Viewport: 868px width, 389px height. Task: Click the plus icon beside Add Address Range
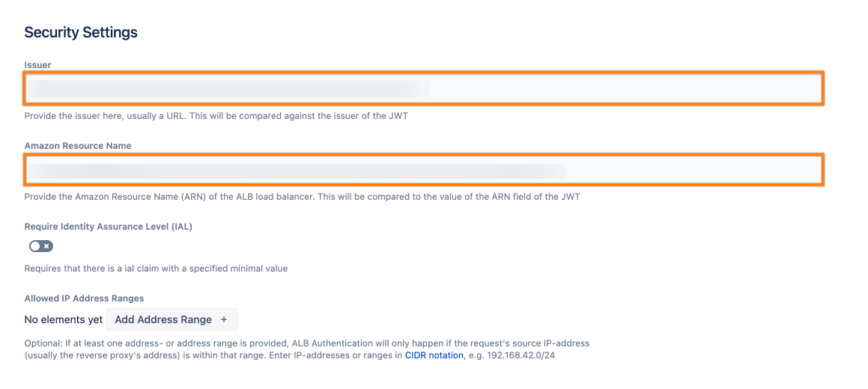(x=223, y=319)
